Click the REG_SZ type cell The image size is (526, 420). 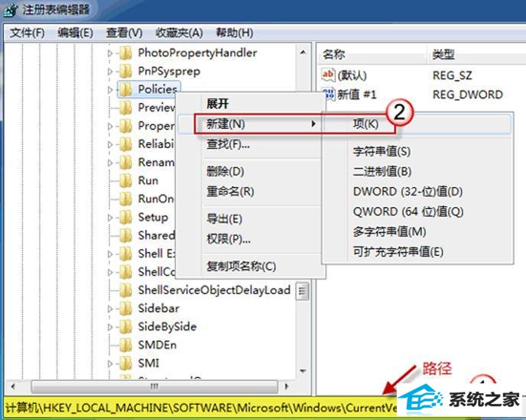pyautogui.click(x=452, y=76)
